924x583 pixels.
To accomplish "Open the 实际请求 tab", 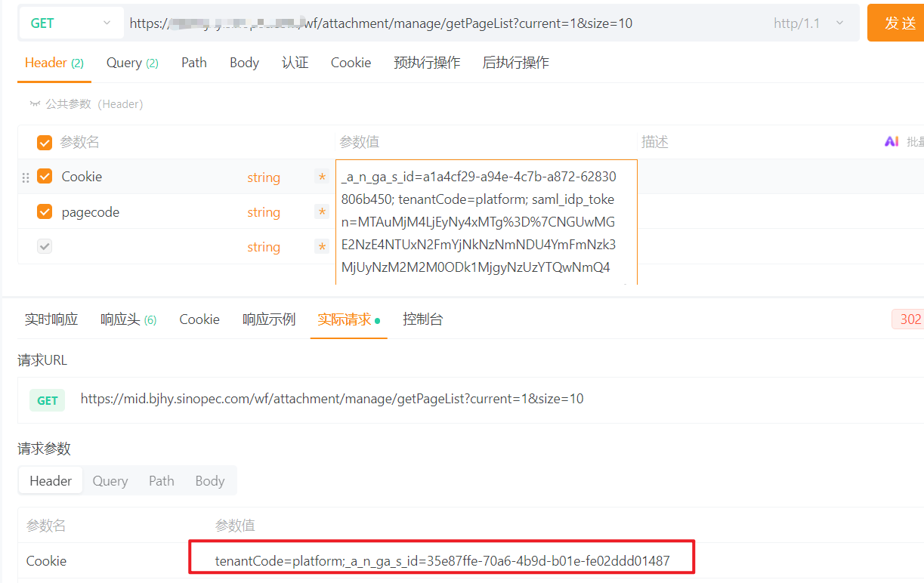I will click(348, 319).
